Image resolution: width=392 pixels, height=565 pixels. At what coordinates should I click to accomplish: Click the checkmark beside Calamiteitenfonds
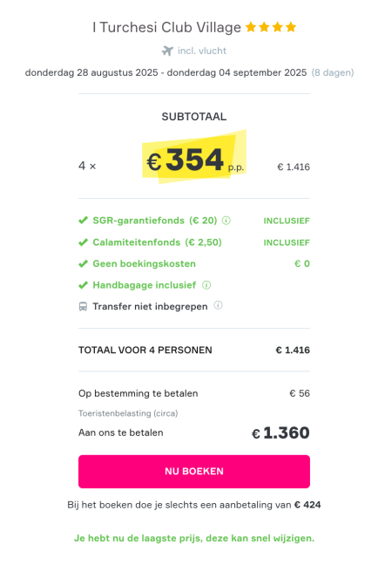click(x=83, y=242)
